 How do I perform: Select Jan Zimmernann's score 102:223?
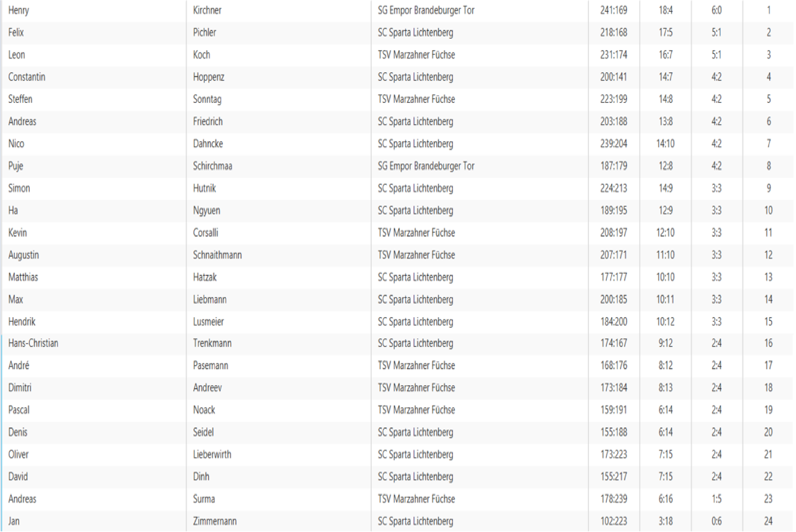(613, 521)
